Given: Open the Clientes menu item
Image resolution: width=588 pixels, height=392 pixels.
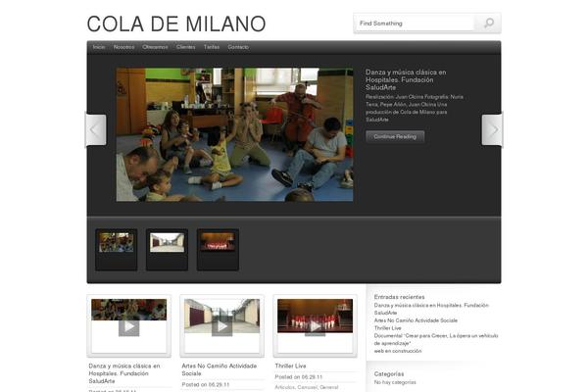Looking at the screenshot, I should point(185,47).
